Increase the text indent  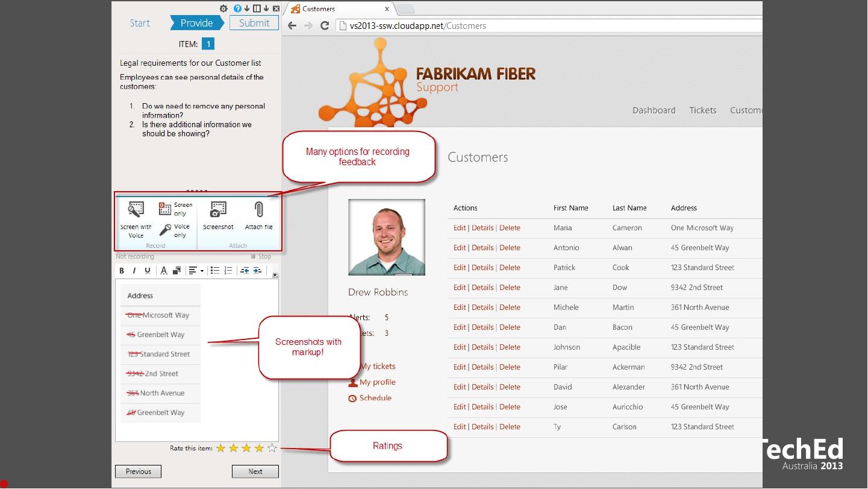tap(257, 271)
